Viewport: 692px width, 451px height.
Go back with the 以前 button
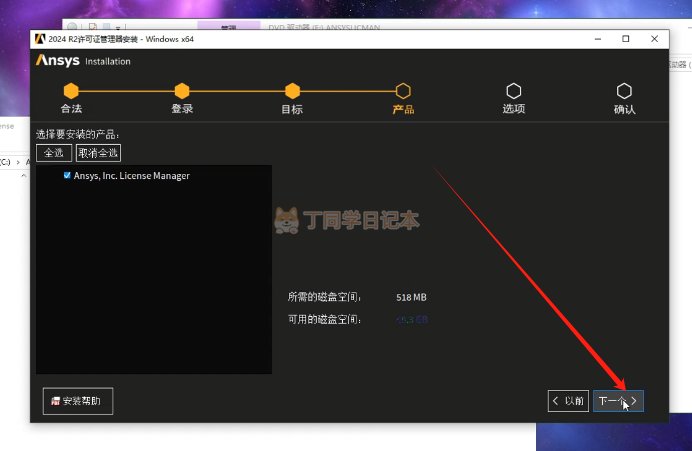click(567, 401)
